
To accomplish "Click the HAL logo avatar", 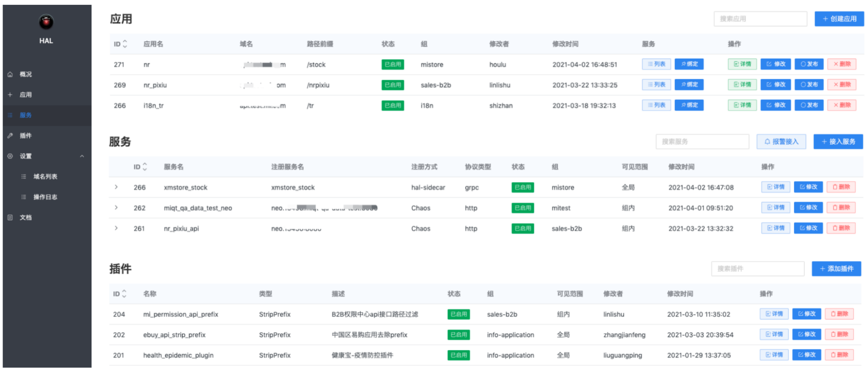I will pyautogui.click(x=46, y=22).
